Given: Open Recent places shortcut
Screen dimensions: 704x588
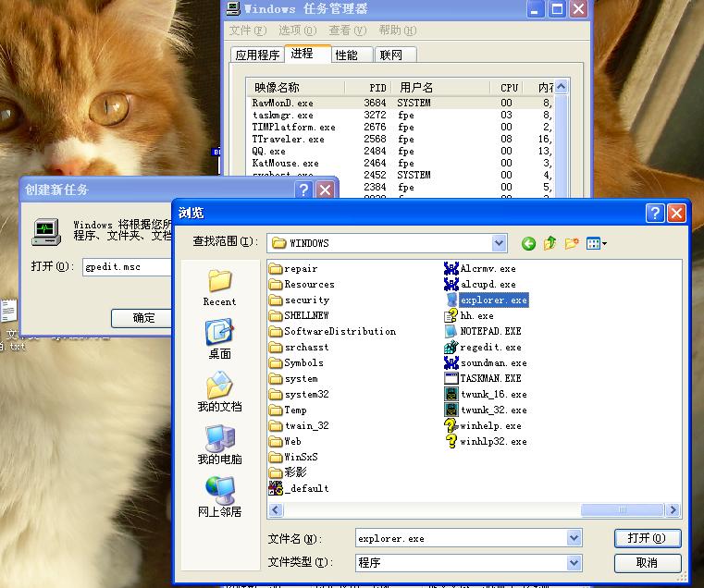Looking at the screenshot, I should [219, 288].
